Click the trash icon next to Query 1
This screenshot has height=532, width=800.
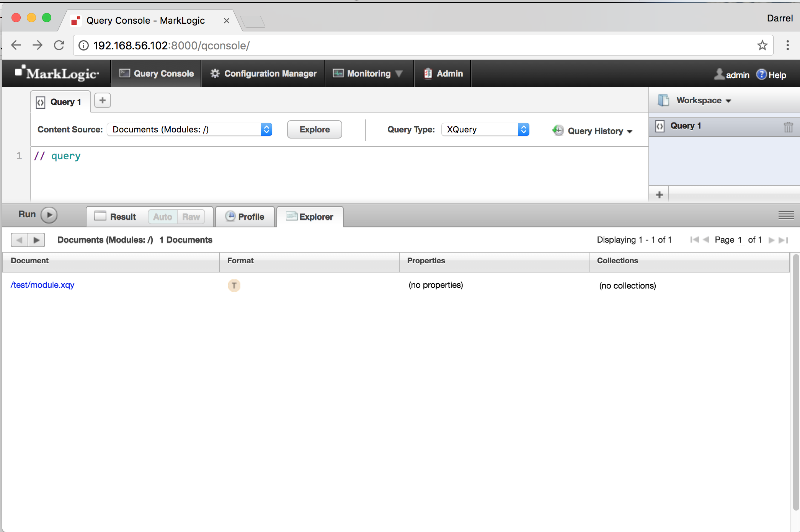788,126
